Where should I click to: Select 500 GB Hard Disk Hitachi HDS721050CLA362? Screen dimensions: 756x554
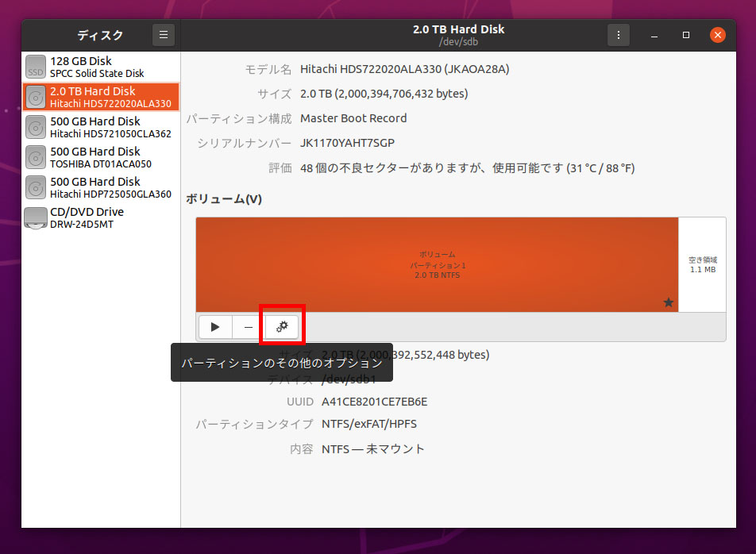click(101, 127)
